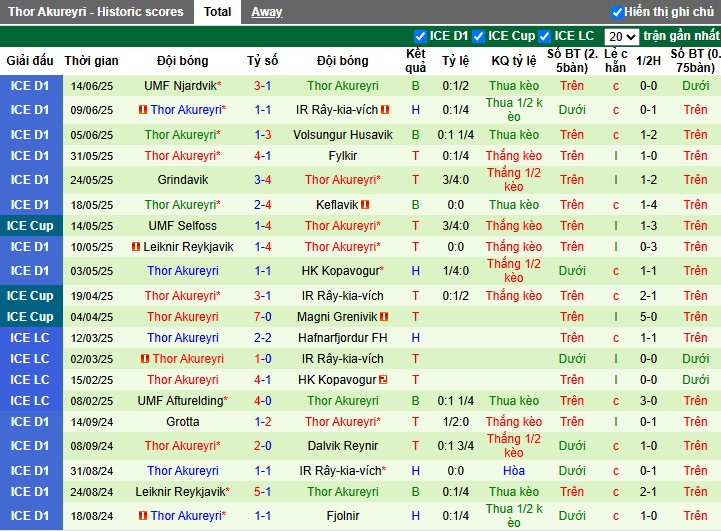This screenshot has height=531, width=721.
Task: Click the two-red-cards icon next to HK Kopavogur on 15/02/25
Action: [x=383, y=380]
